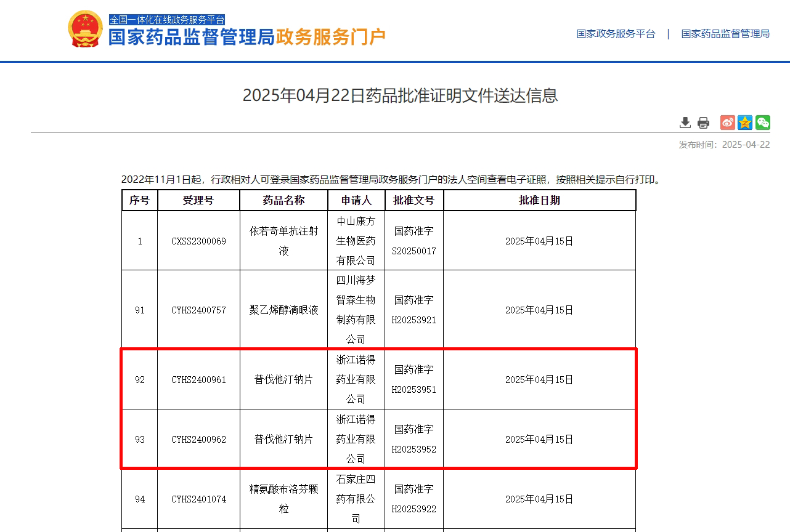The height and width of the screenshot is (532, 790).
Task: Select cell CYHS2401074
Action: tap(198, 499)
